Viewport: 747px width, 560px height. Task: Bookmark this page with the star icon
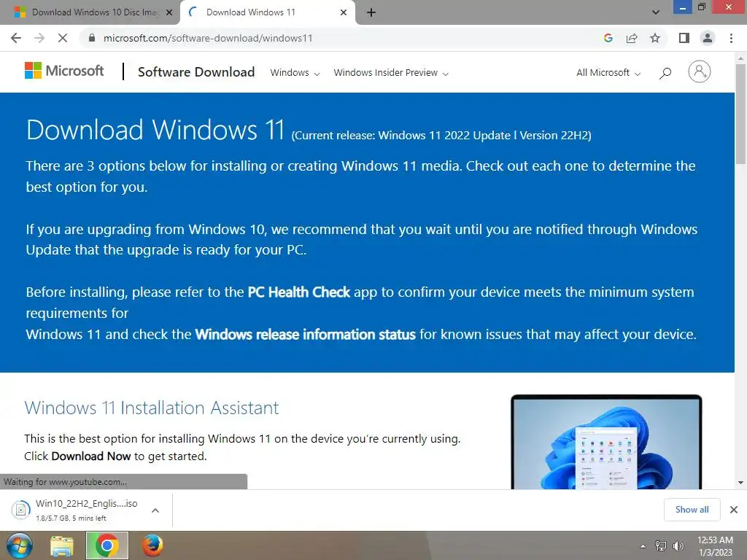pos(655,38)
